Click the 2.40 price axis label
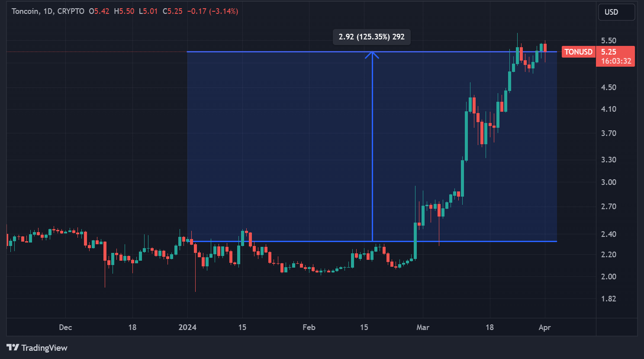This screenshot has height=359, width=644. pos(609,234)
